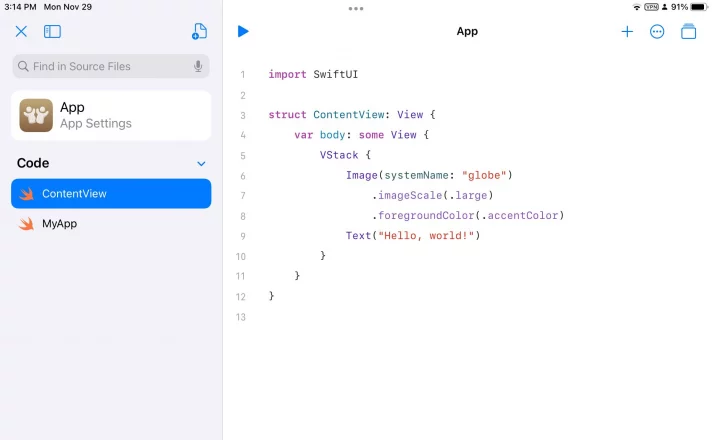712x440 pixels.
Task: Tap the .imageScale(.large) modifier
Action: tap(433, 195)
